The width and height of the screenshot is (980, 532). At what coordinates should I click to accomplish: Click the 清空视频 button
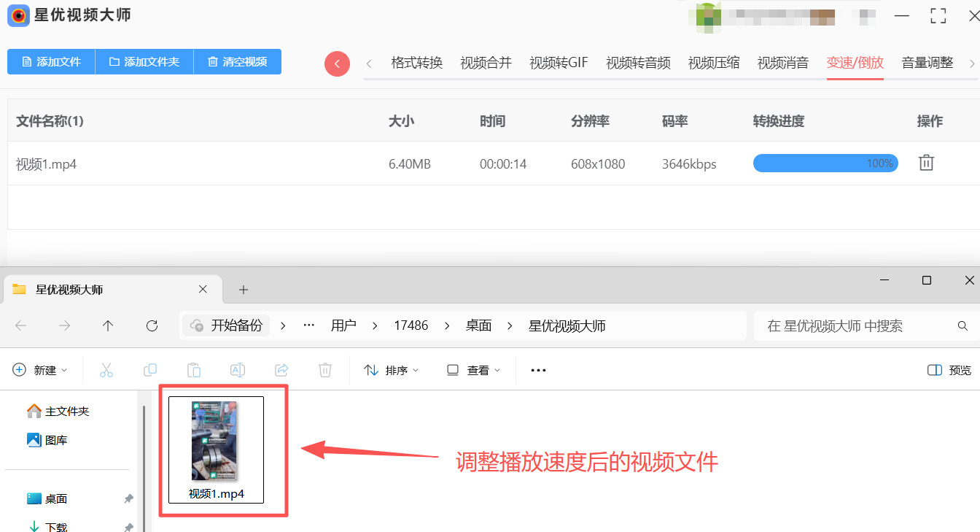pos(238,62)
